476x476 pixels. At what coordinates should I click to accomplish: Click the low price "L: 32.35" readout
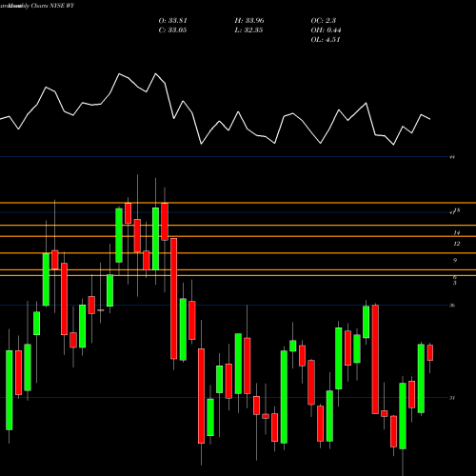click(248, 30)
